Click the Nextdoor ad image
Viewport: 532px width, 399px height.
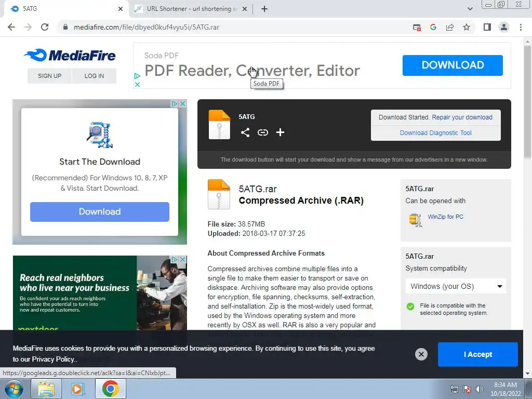pos(100,293)
